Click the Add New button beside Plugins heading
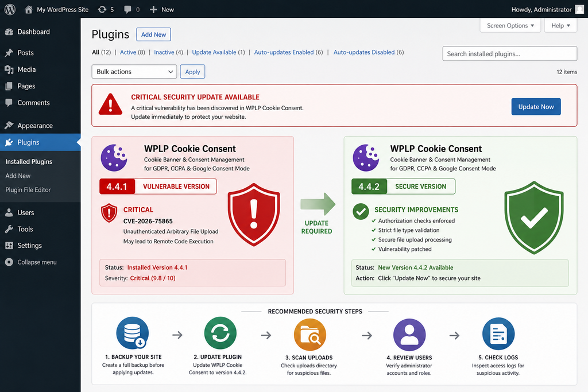Viewport: 588px width, 392px height. 153,34
